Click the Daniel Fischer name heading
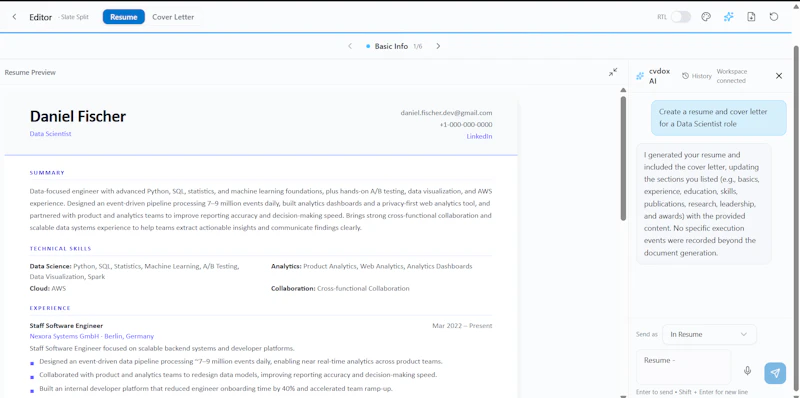Screen dimensions: 800x398 78,116
